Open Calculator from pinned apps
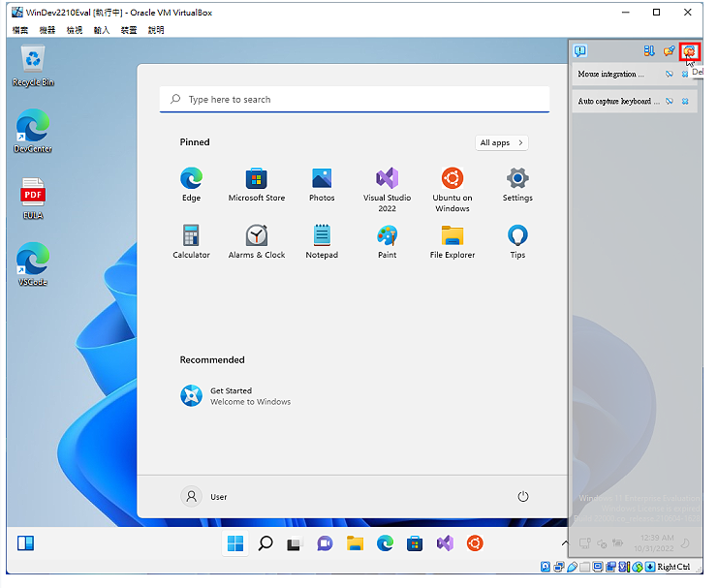This screenshot has height=588, width=718. [192, 241]
